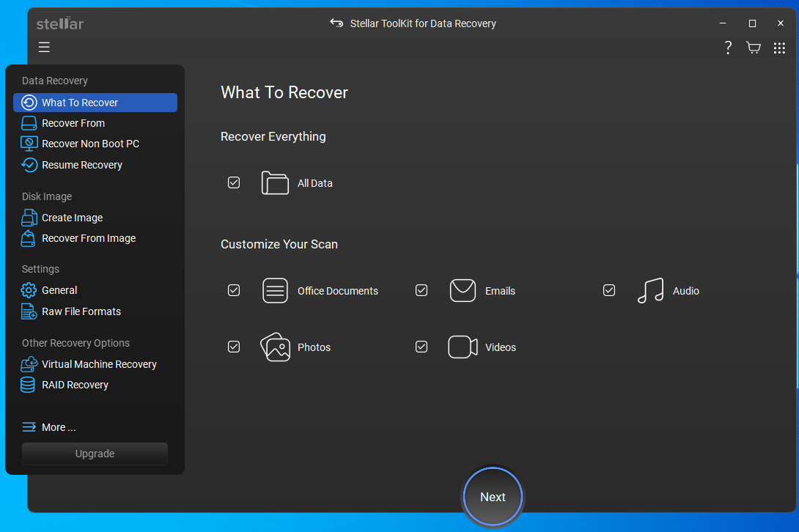Click the More list icon
799x532 pixels.
tap(29, 427)
